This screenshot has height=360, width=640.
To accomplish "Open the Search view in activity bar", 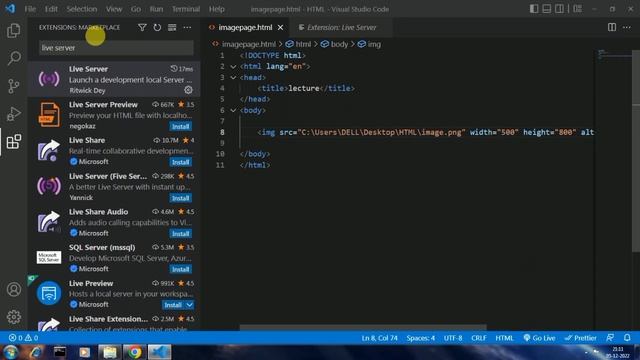I will coord(13,58).
